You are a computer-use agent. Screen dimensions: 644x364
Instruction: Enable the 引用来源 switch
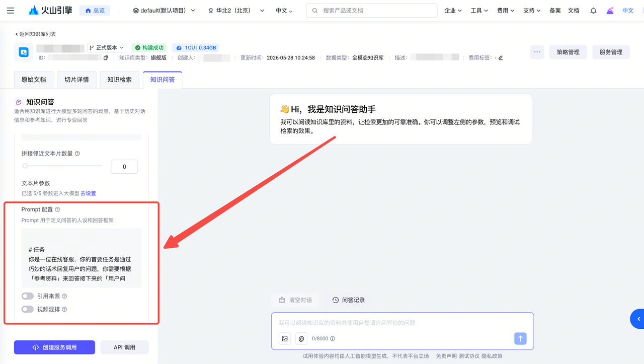tap(28, 297)
